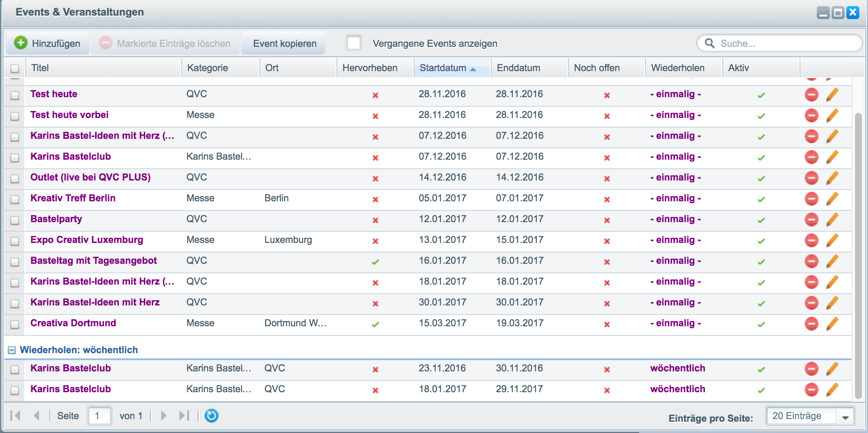This screenshot has width=868, height=433.
Task: Refresh the events list
Action: (211, 416)
